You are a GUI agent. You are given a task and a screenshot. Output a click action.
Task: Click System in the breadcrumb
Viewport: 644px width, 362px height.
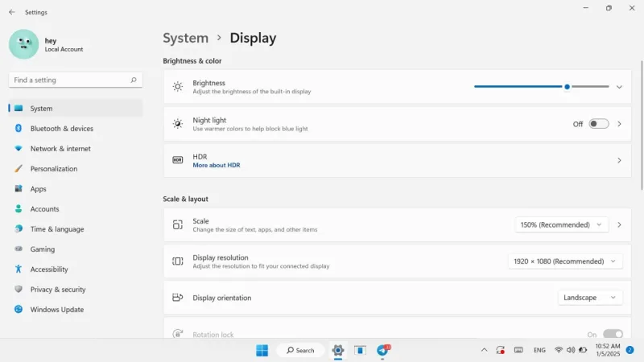[186, 38]
